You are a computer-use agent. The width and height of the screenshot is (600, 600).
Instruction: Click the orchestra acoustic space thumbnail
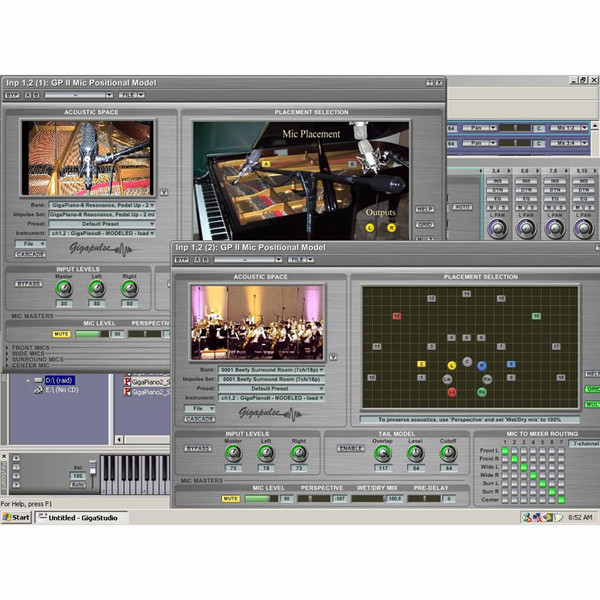[257, 323]
